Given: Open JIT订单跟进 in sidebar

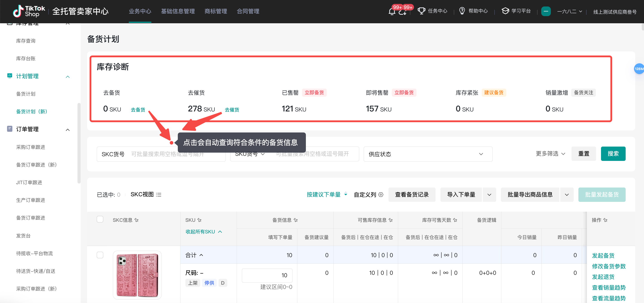Looking at the screenshot, I should click(x=29, y=183).
